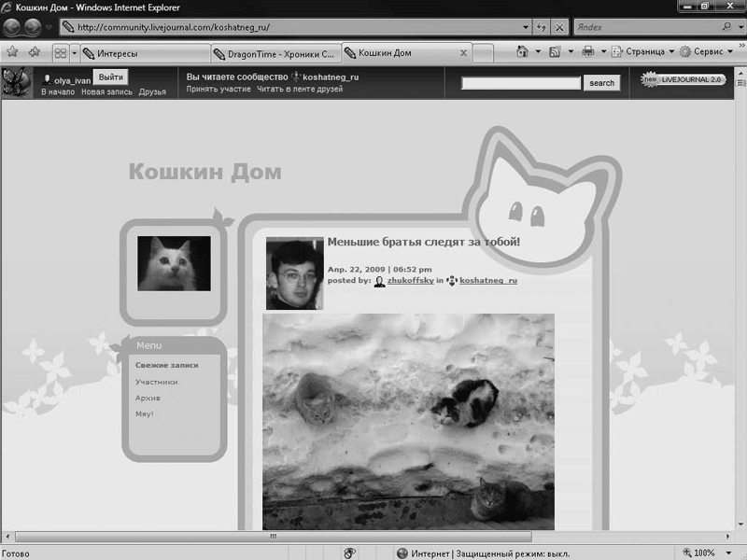747x560 pixels.
Task: Click the horizontal scrollbar thumb
Action: 273,537
